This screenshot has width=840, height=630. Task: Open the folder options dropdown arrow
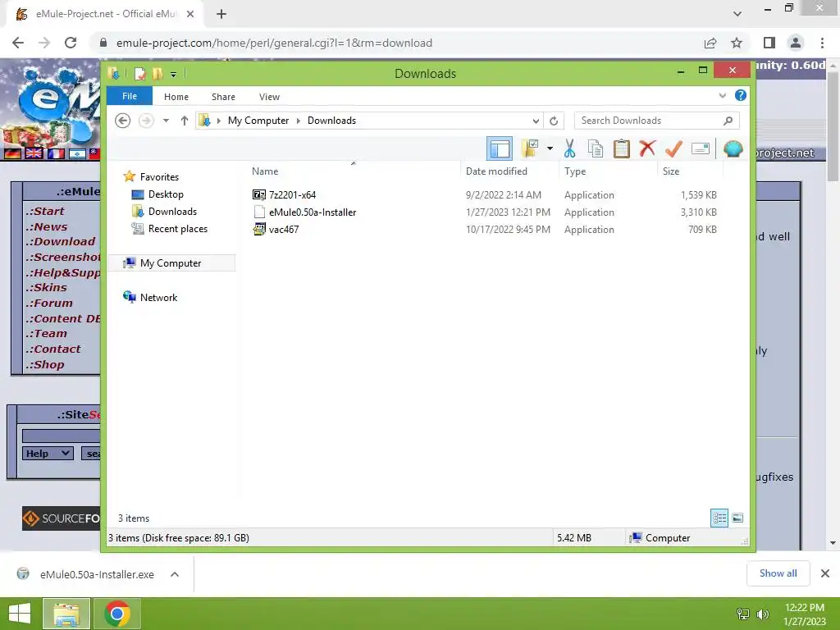tap(550, 148)
